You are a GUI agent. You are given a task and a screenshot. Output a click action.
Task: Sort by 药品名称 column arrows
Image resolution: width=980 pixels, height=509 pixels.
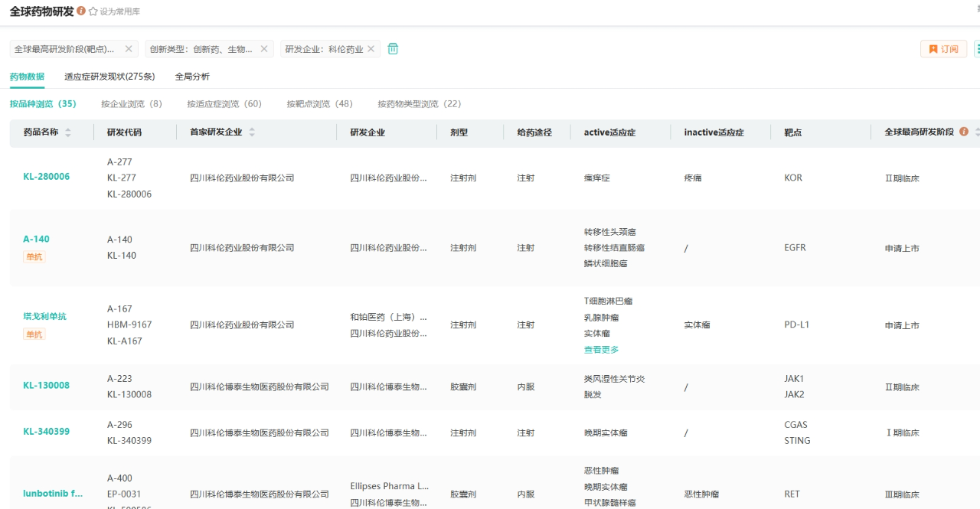(x=68, y=132)
